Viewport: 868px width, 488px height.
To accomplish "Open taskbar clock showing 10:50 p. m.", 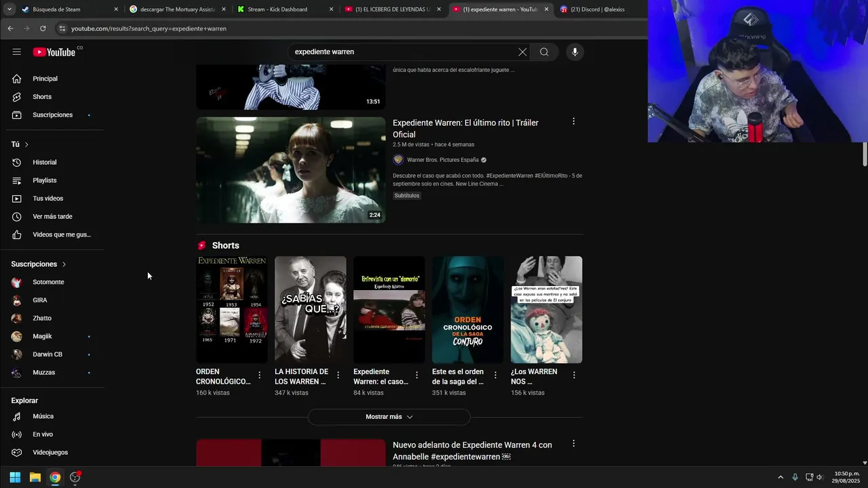I will [x=846, y=477].
